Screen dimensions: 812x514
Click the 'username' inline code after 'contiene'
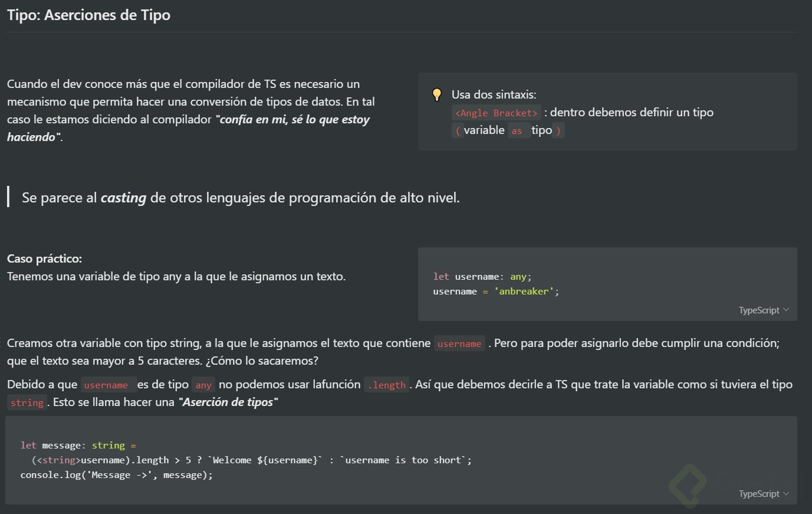(x=459, y=343)
